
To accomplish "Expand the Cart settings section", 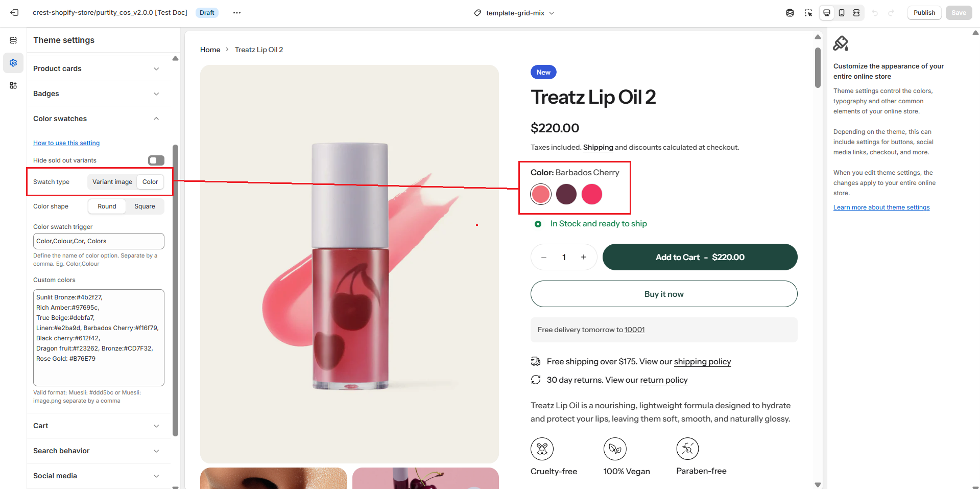I will pyautogui.click(x=97, y=426).
